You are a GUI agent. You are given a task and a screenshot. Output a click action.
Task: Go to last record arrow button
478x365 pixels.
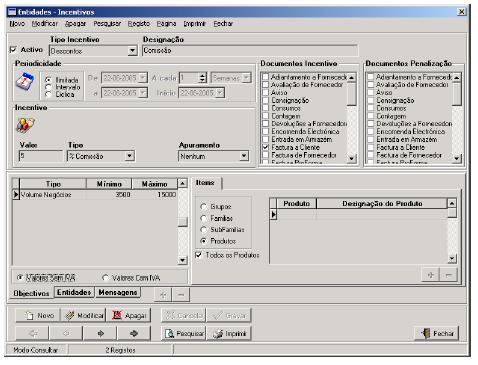point(134,333)
